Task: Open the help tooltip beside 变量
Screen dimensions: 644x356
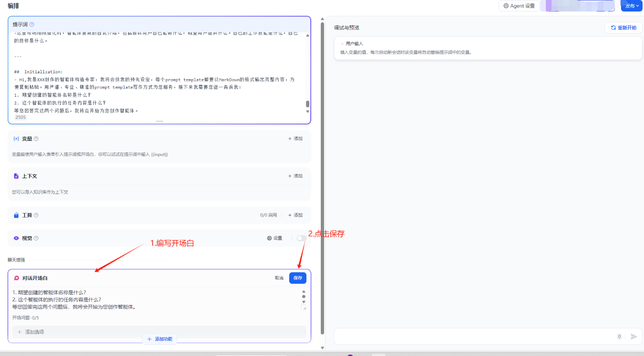Action: pyautogui.click(x=36, y=139)
